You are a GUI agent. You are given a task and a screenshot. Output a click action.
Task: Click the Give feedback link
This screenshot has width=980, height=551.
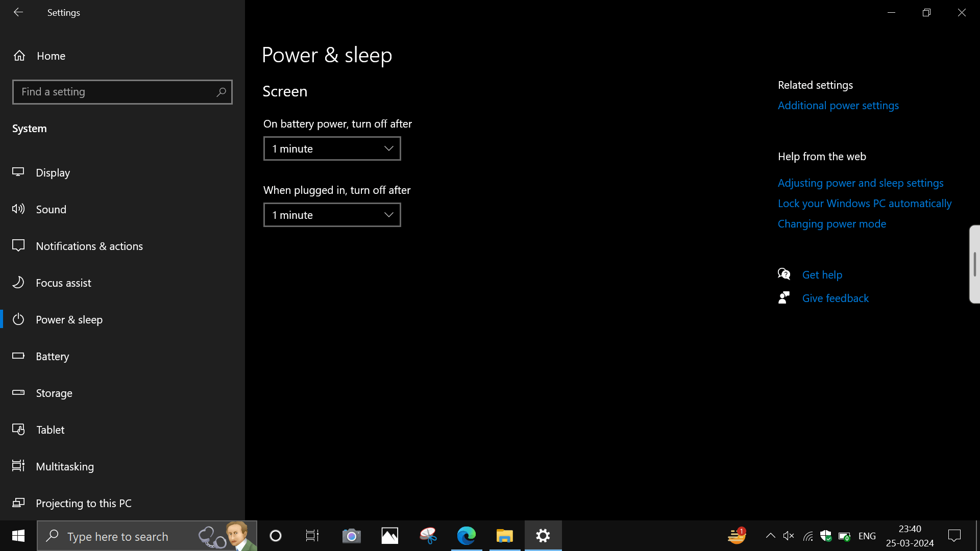coord(835,298)
